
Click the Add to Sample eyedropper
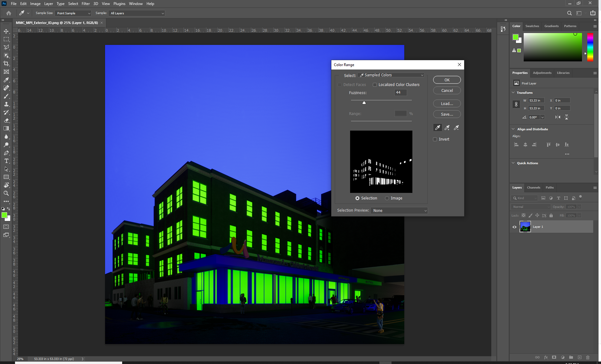coord(447,128)
